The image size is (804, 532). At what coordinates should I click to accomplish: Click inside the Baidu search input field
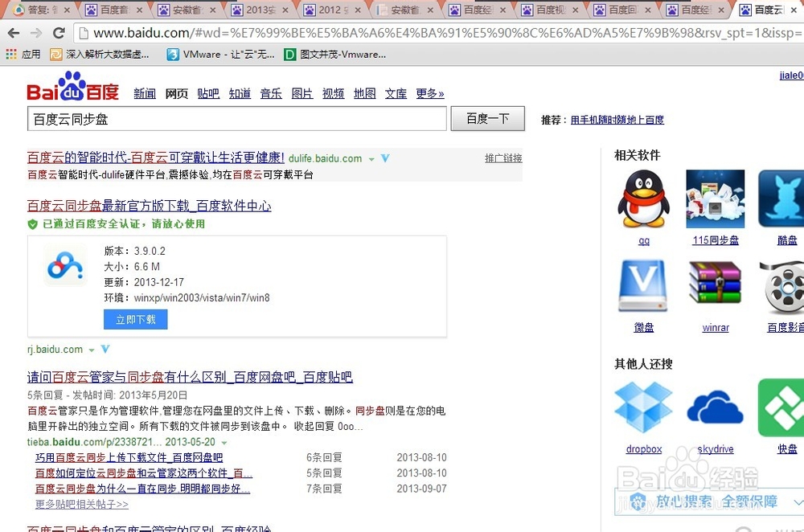[237, 119]
